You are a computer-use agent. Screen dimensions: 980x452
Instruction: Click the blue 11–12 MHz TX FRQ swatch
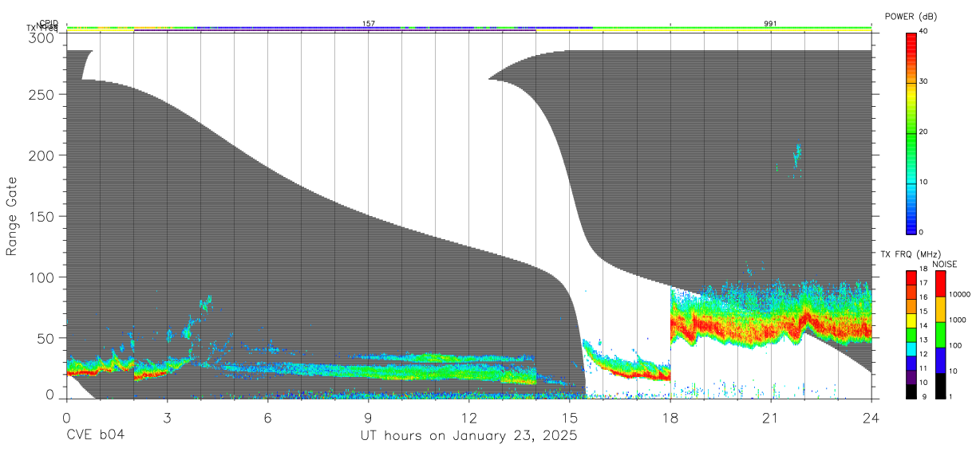click(911, 363)
